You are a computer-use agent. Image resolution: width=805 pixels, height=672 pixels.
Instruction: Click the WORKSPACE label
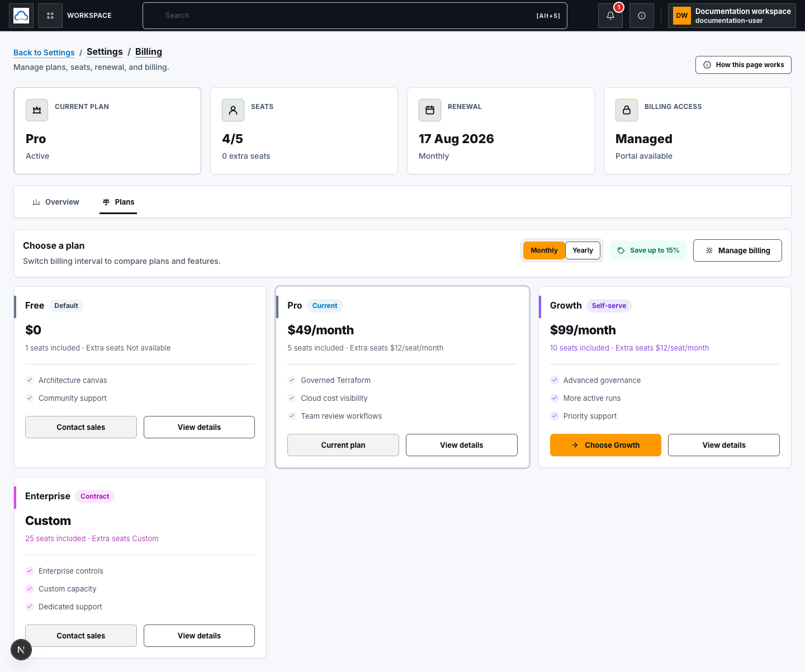pyautogui.click(x=89, y=16)
